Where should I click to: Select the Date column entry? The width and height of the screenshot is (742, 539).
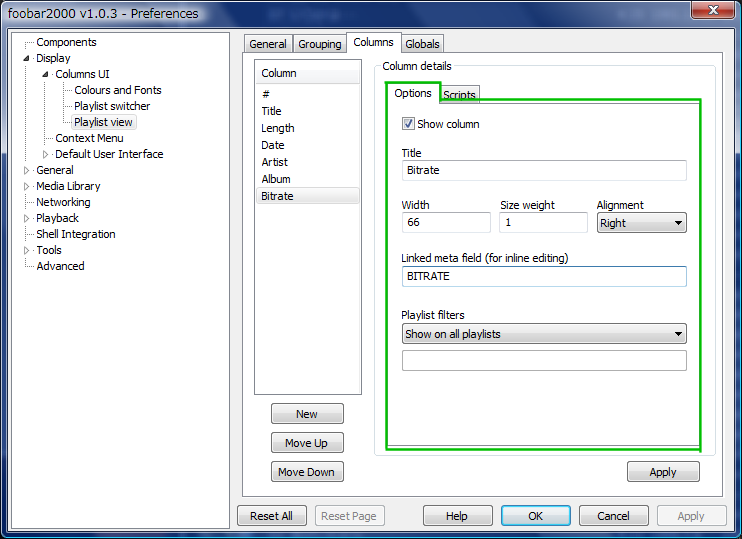point(308,145)
